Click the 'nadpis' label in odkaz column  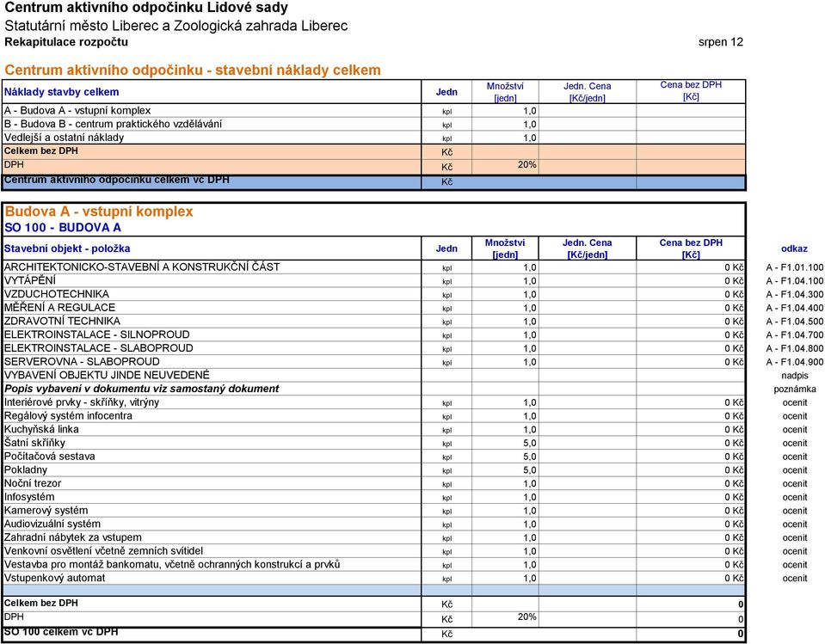point(795,376)
